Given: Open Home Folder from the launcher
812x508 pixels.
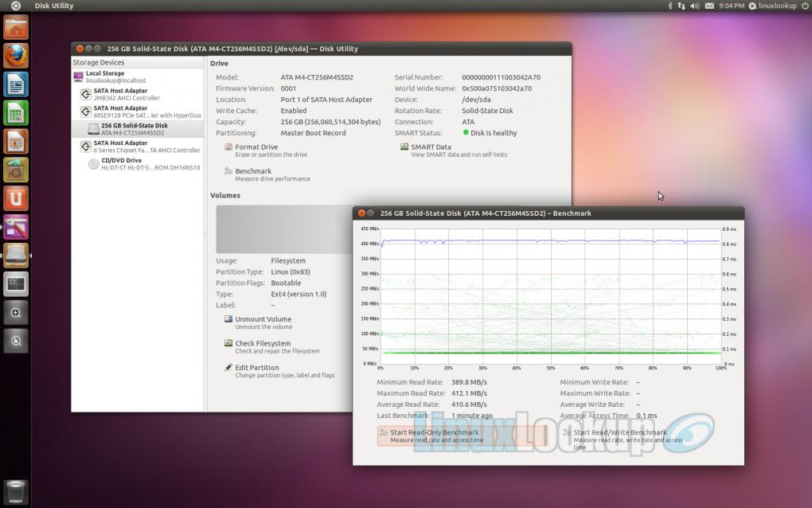Looking at the screenshot, I should tap(16, 28).
